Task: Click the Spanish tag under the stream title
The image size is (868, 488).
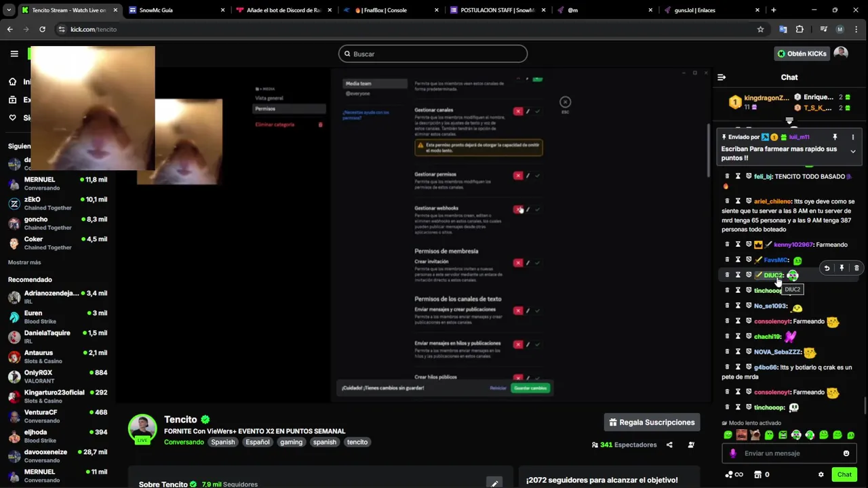Action: pos(222,442)
